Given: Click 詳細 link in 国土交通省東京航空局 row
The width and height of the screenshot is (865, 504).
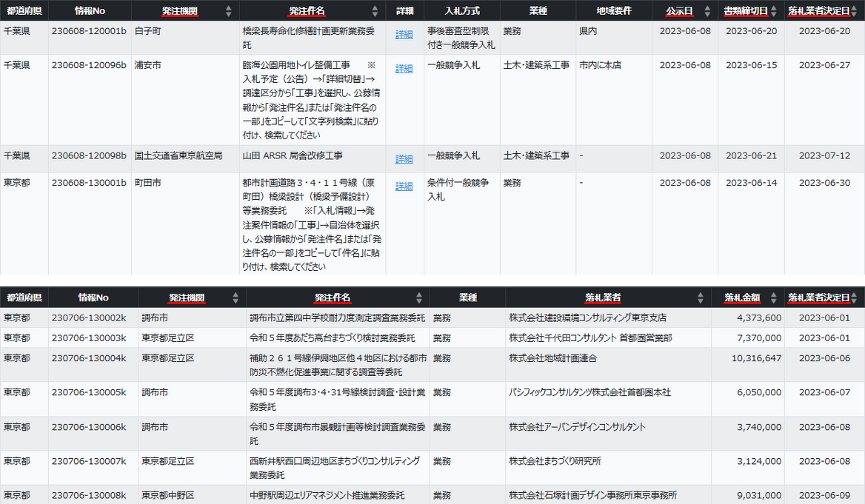Looking at the screenshot, I should tap(404, 159).
